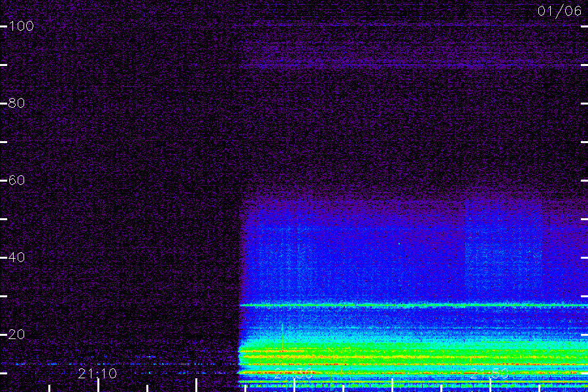
Task: Click the 21:10 time label
Action: click(97, 374)
